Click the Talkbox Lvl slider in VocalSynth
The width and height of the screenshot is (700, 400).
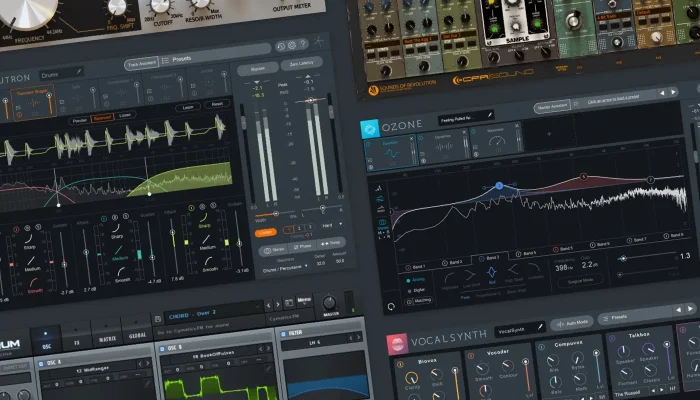pyautogui.click(x=667, y=360)
